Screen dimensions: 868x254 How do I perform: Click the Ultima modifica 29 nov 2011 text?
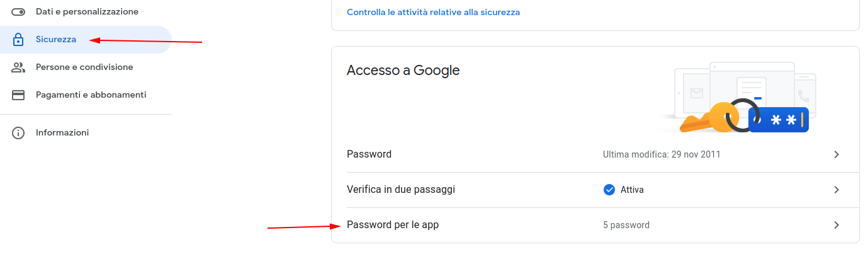(662, 154)
